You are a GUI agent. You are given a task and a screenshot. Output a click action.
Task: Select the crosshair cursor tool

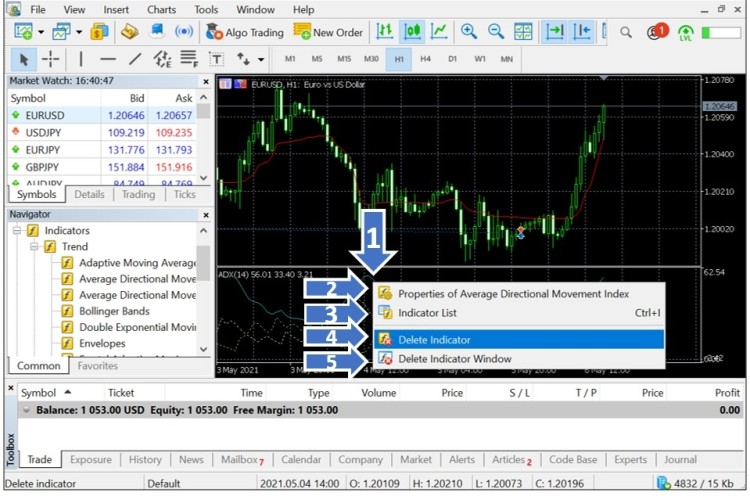point(50,59)
